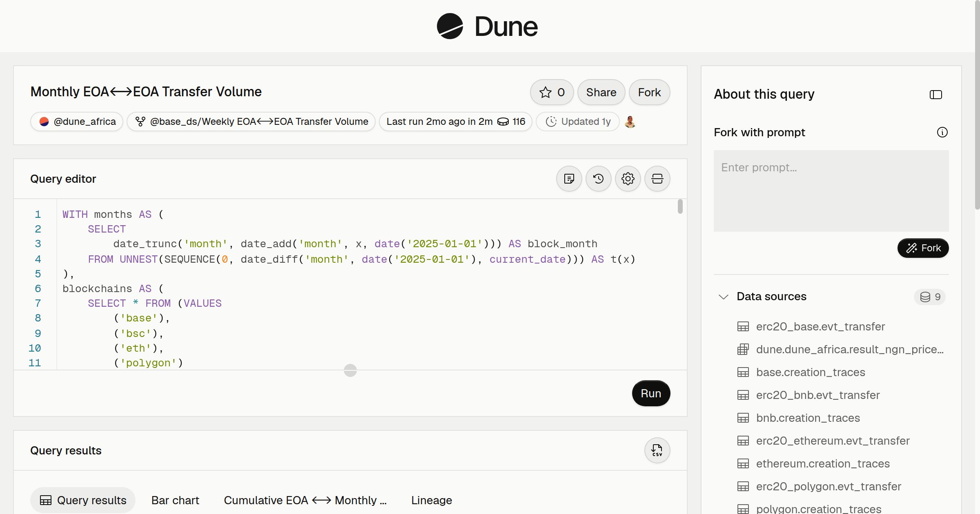Switch to the Query results tab
This screenshot has width=980, height=514.
tap(83, 500)
